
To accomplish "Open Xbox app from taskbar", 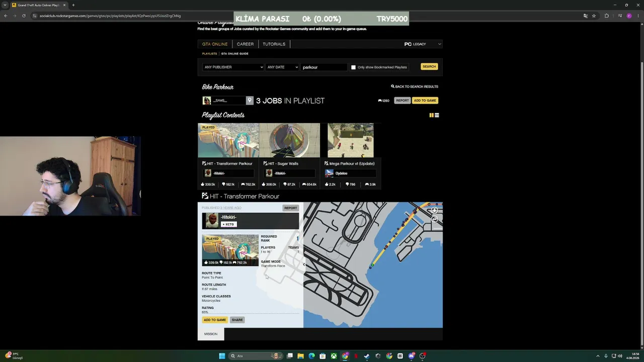I will pyautogui.click(x=334, y=356).
